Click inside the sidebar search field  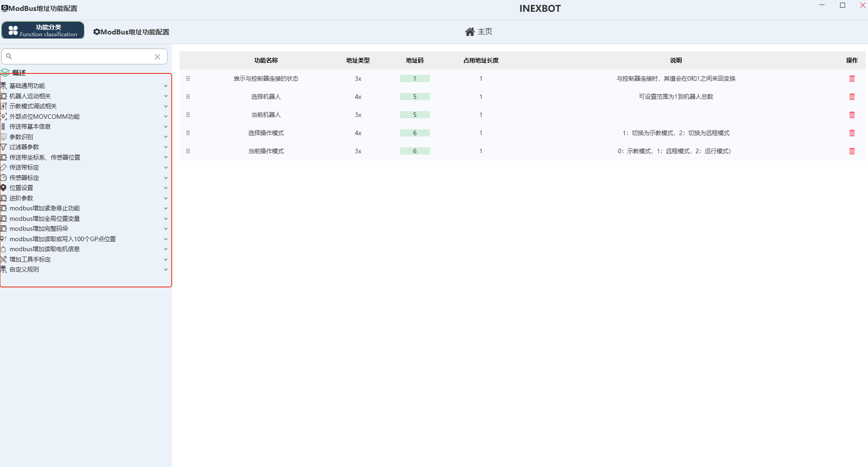(82, 57)
